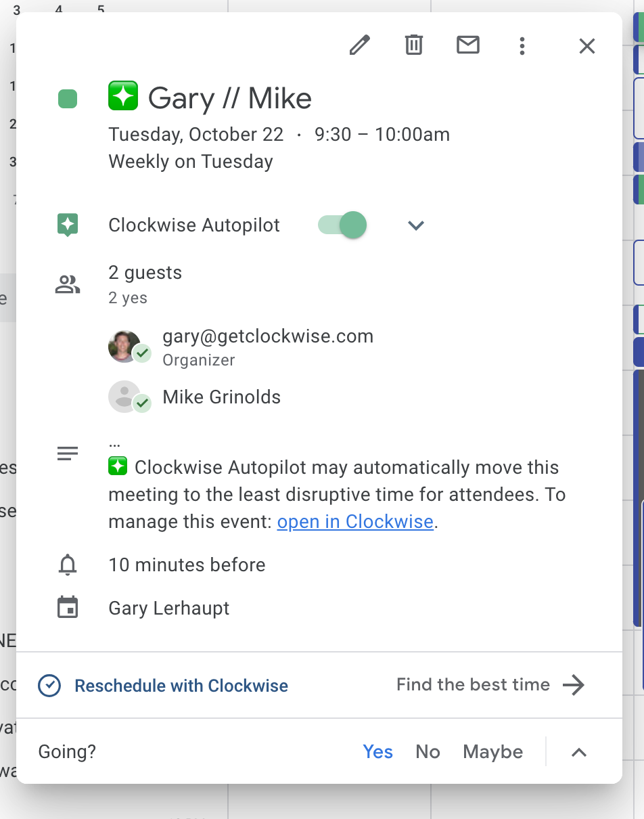
Task: Open the 'open in Clockwise' link
Action: [x=355, y=522]
